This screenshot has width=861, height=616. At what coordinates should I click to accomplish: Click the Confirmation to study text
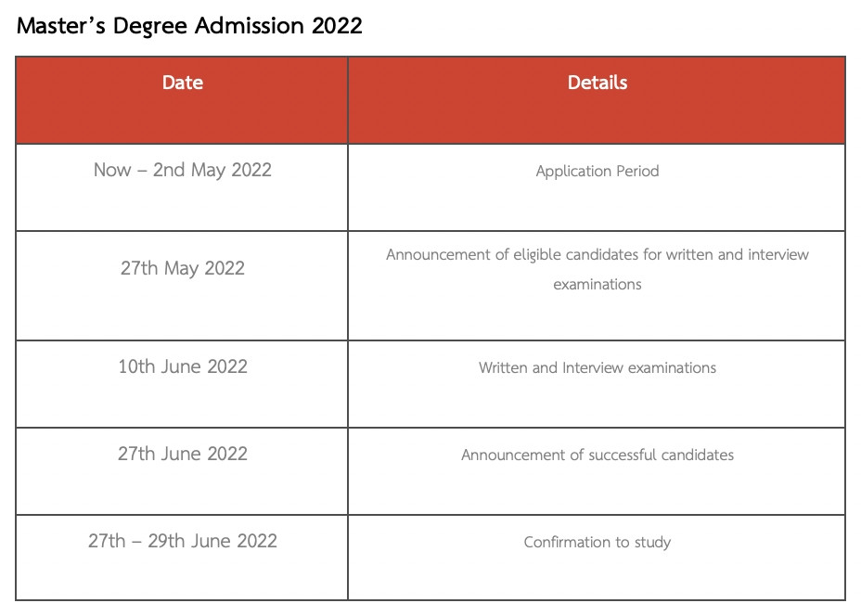pyautogui.click(x=597, y=543)
